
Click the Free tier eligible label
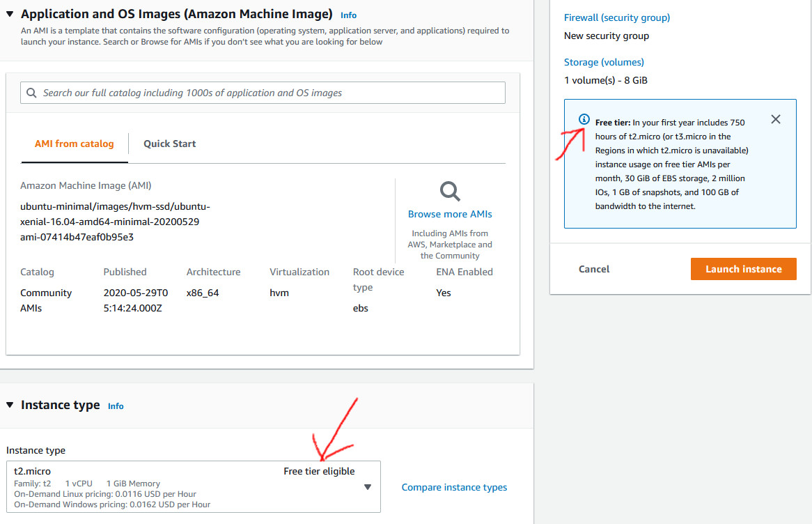pyautogui.click(x=319, y=471)
